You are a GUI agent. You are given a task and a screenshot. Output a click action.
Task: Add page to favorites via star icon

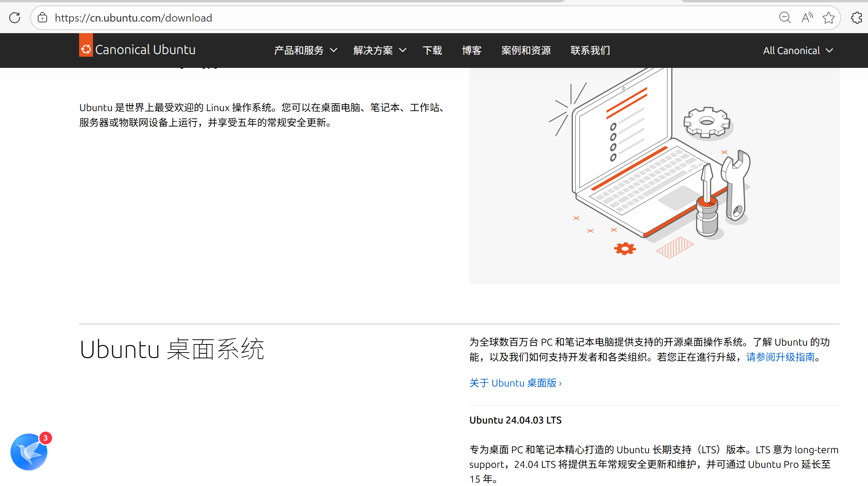click(828, 17)
